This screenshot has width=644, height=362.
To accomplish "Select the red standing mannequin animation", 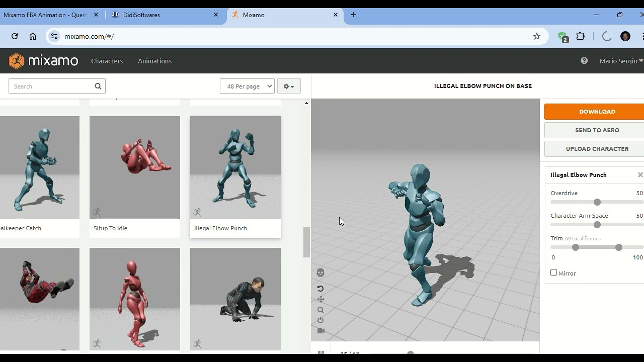I will point(135,299).
